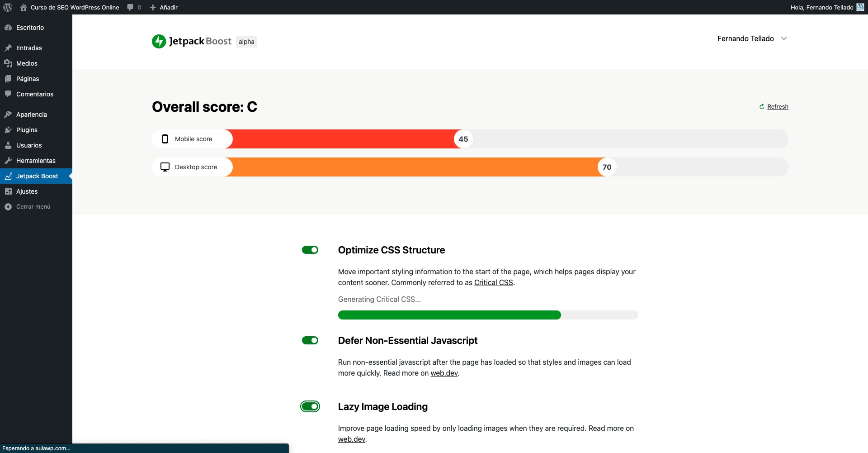Click Esperando a aulawp.com status bar text

[x=36, y=448]
